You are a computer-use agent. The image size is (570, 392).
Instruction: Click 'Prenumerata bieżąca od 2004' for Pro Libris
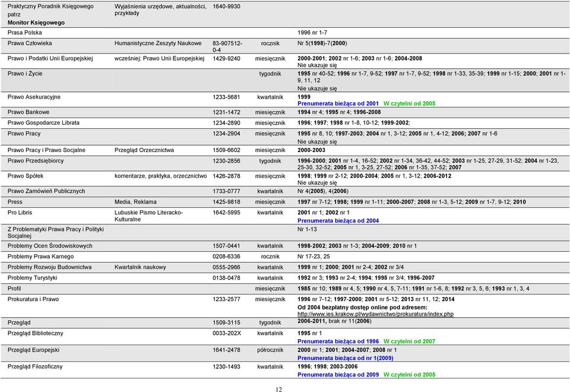click(x=338, y=221)
